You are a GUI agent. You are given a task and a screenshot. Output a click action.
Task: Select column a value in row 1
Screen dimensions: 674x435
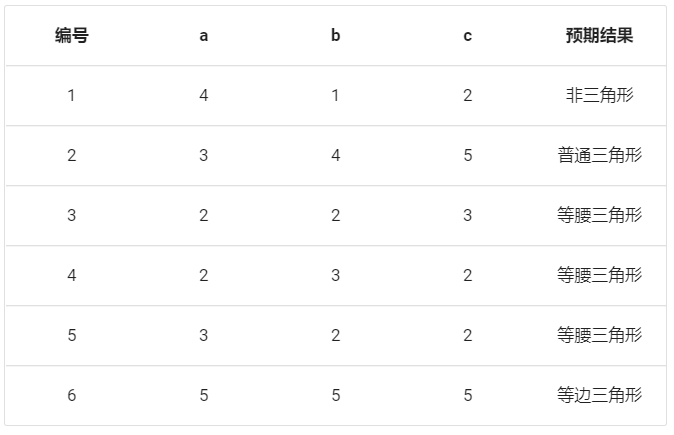(204, 96)
